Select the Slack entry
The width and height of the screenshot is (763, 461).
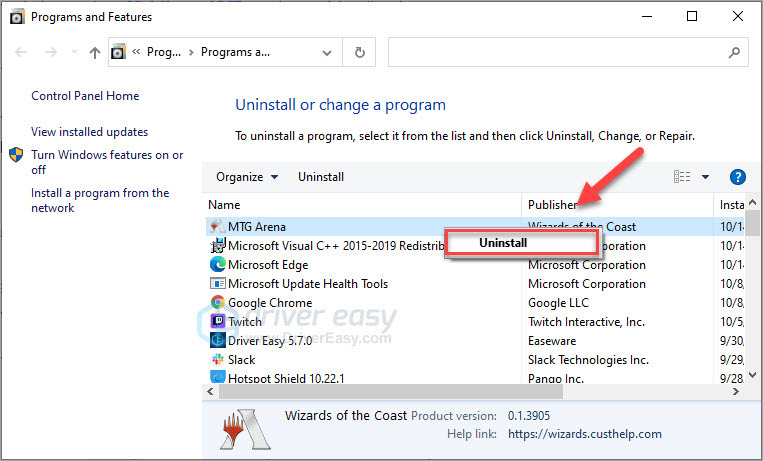[x=241, y=360]
